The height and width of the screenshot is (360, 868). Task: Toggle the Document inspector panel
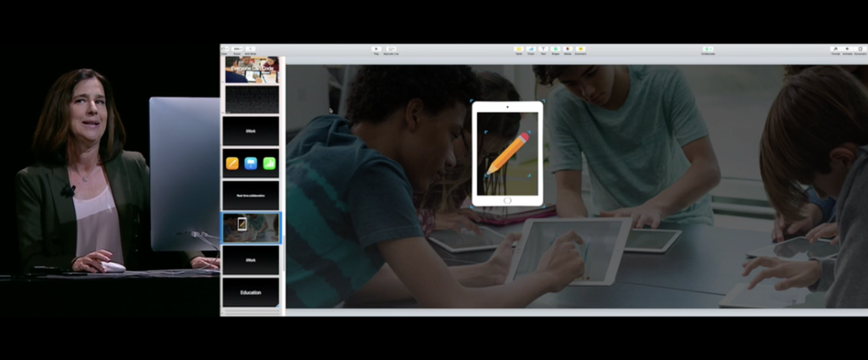pos(860,49)
